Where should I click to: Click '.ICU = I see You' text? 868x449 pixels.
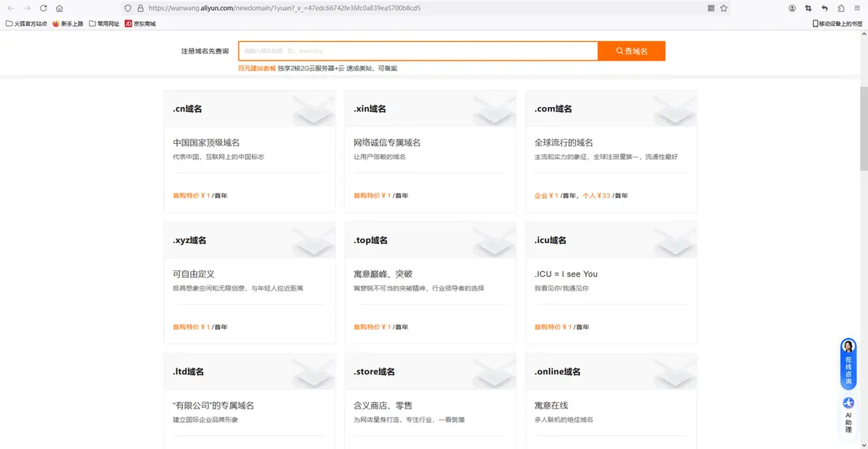566,275
